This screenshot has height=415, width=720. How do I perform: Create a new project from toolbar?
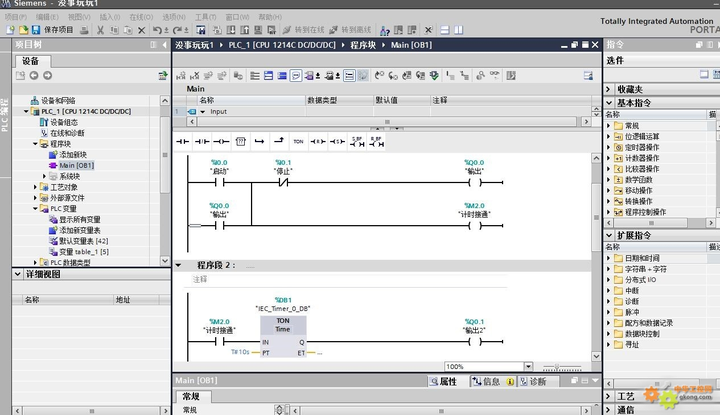tap(10, 30)
